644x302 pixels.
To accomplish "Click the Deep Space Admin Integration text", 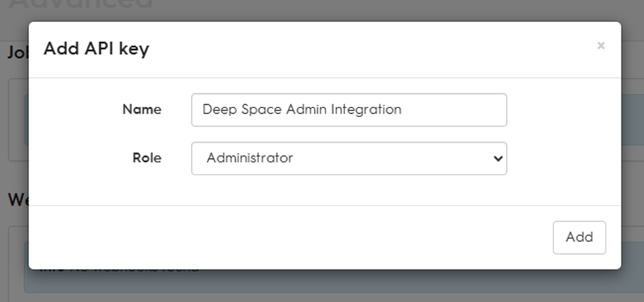I will (302, 110).
